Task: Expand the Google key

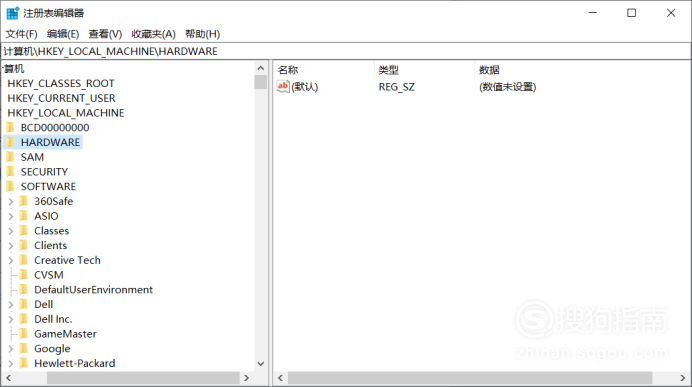Action: pyautogui.click(x=11, y=349)
